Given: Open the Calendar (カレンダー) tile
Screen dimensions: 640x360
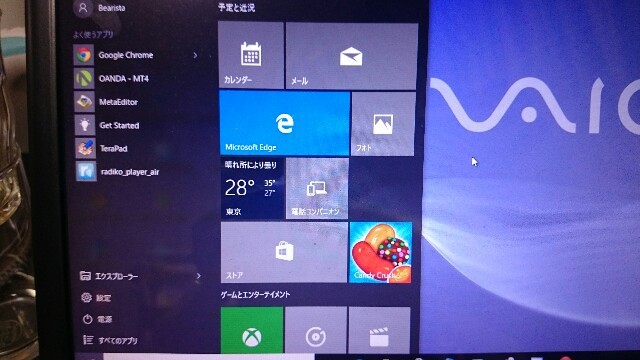Looking at the screenshot, I should pos(251,55).
